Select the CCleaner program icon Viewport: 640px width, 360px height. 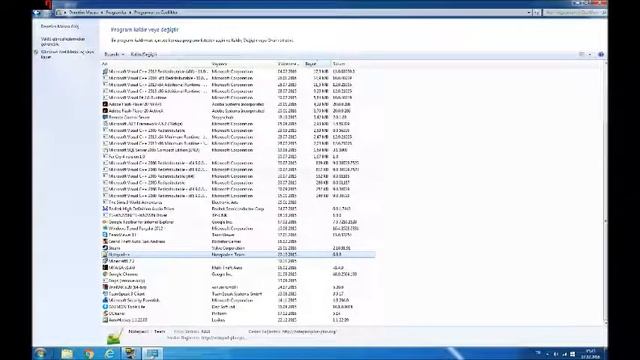[105, 313]
